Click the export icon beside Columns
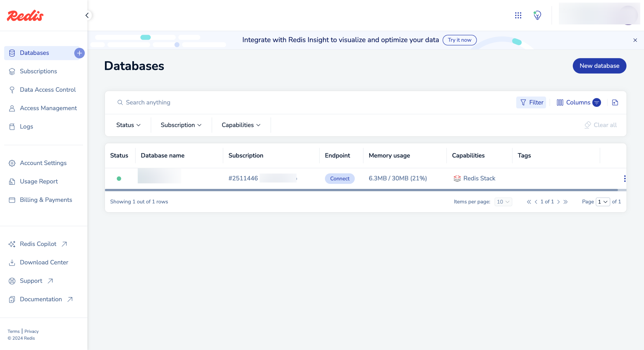 [615, 103]
